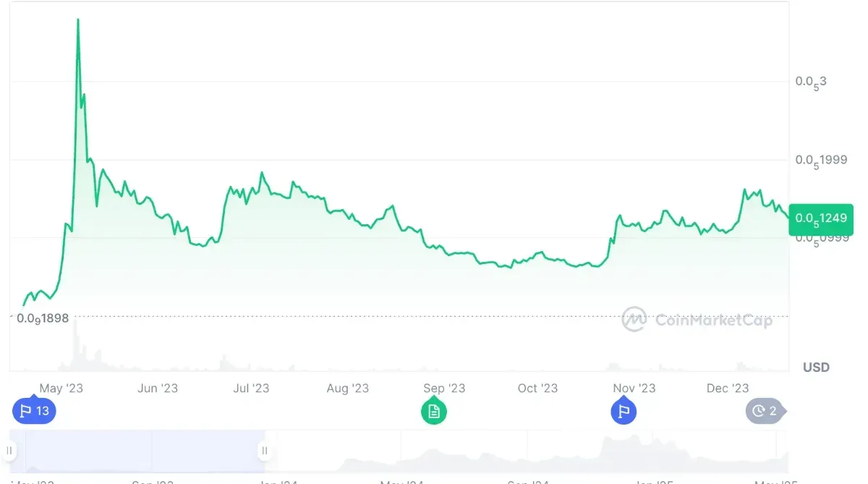868x484 pixels.
Task: Open the green news article marker near Sep '23
Action: tap(433, 411)
